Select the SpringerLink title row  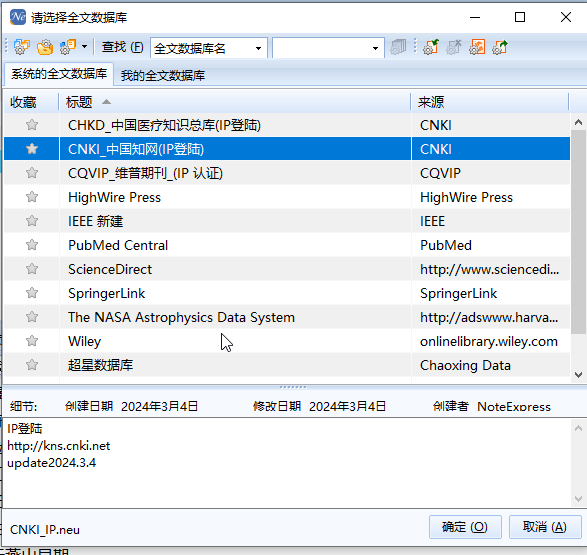click(287, 293)
